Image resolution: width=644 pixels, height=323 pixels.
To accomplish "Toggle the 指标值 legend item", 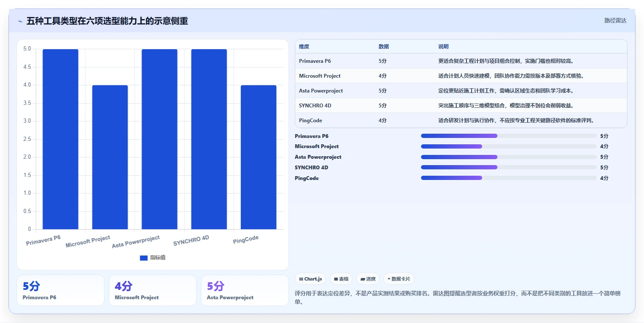I will 153,258.
